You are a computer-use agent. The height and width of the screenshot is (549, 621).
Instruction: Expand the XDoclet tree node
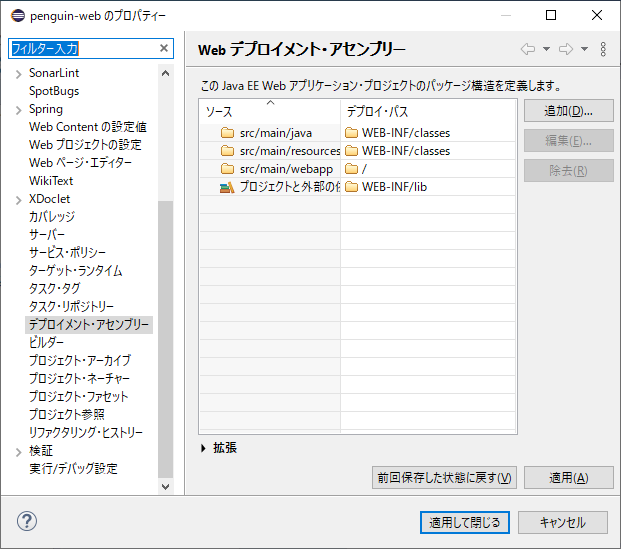click(x=18, y=200)
